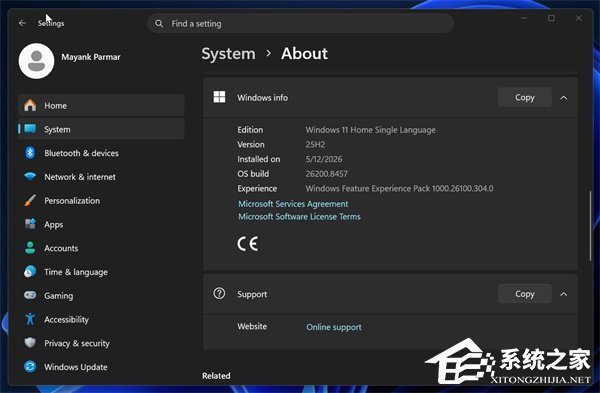Copy the Support details
This screenshot has height=393, width=600.
pyautogui.click(x=525, y=294)
